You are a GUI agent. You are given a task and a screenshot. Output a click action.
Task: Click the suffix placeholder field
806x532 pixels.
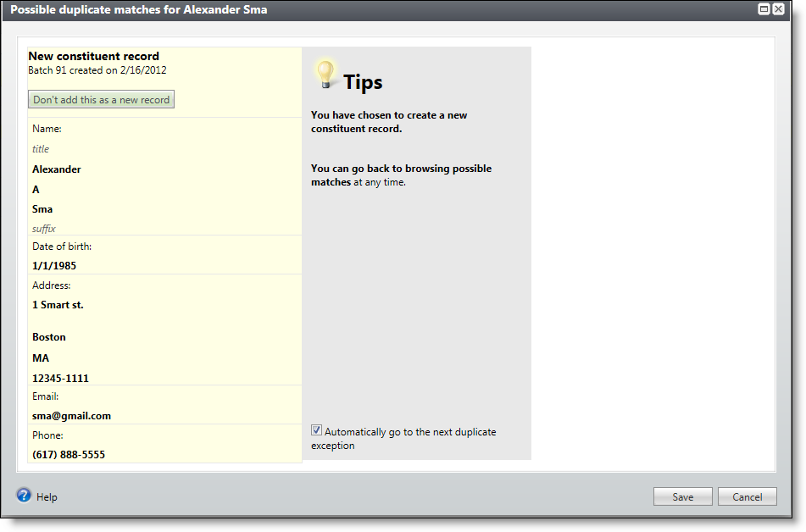tap(44, 229)
